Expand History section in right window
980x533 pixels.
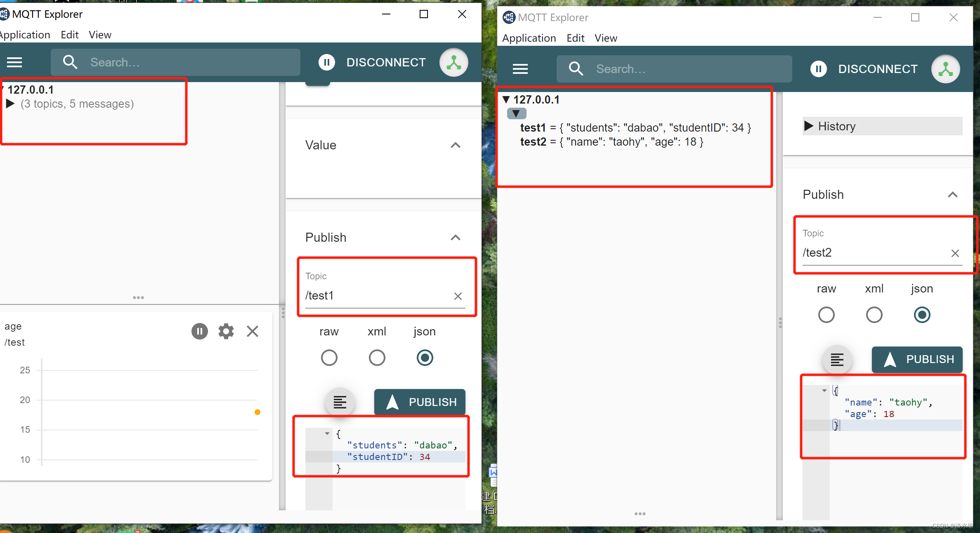click(882, 126)
